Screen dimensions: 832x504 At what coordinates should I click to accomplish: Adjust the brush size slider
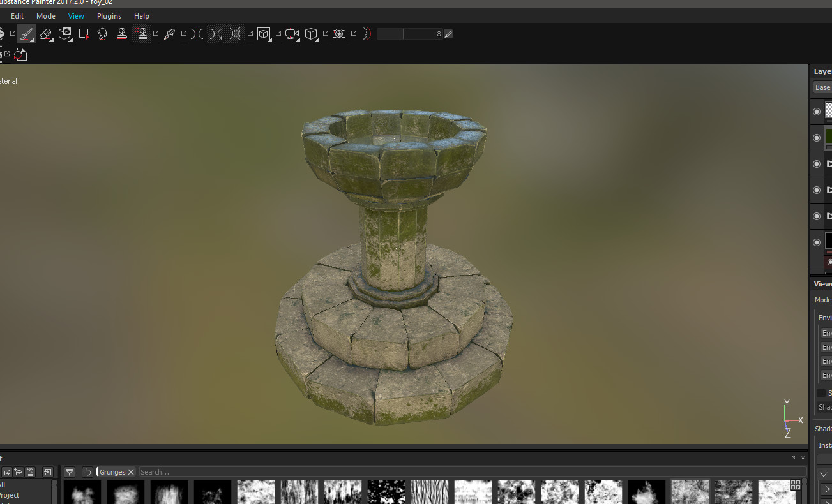click(402, 33)
